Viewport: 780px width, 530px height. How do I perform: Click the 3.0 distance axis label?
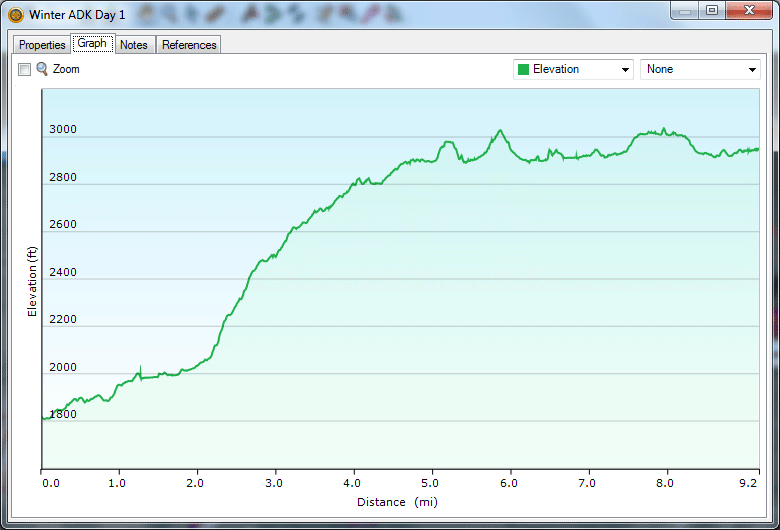click(274, 483)
